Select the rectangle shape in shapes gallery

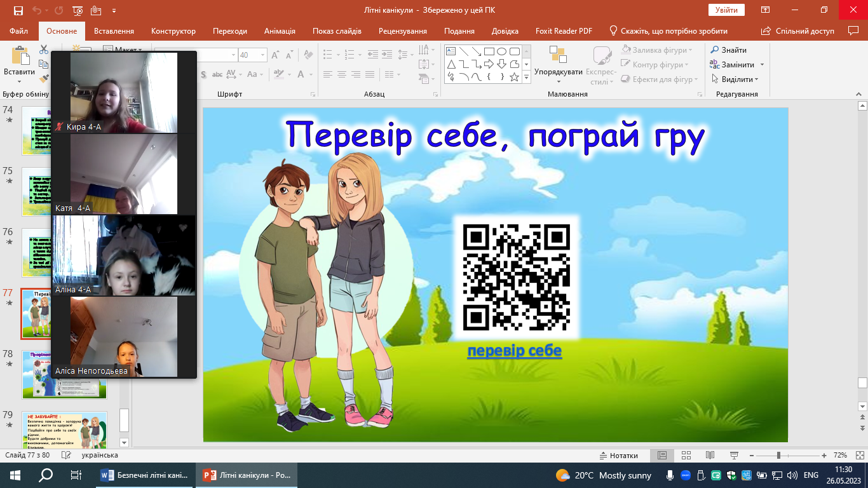(489, 51)
